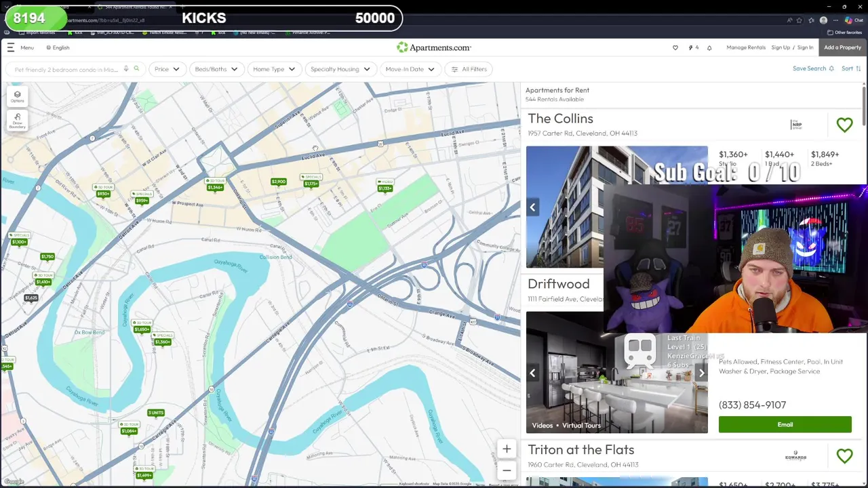Open the hamburger Menu icon

(11, 47)
